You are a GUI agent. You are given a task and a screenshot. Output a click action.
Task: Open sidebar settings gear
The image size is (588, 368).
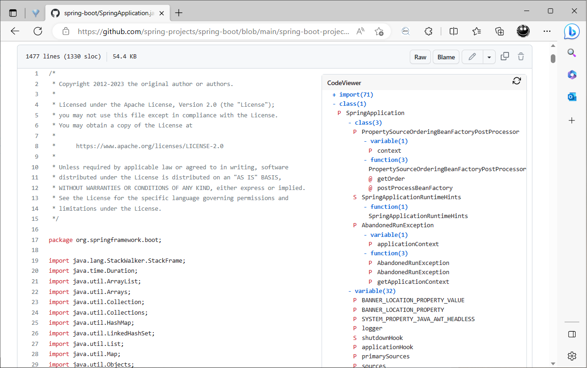pyautogui.click(x=572, y=356)
